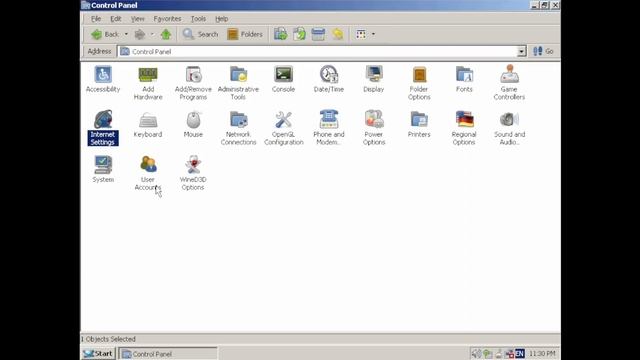The image size is (640, 360).
Task: Open Add Hardware applet
Action: (x=148, y=83)
